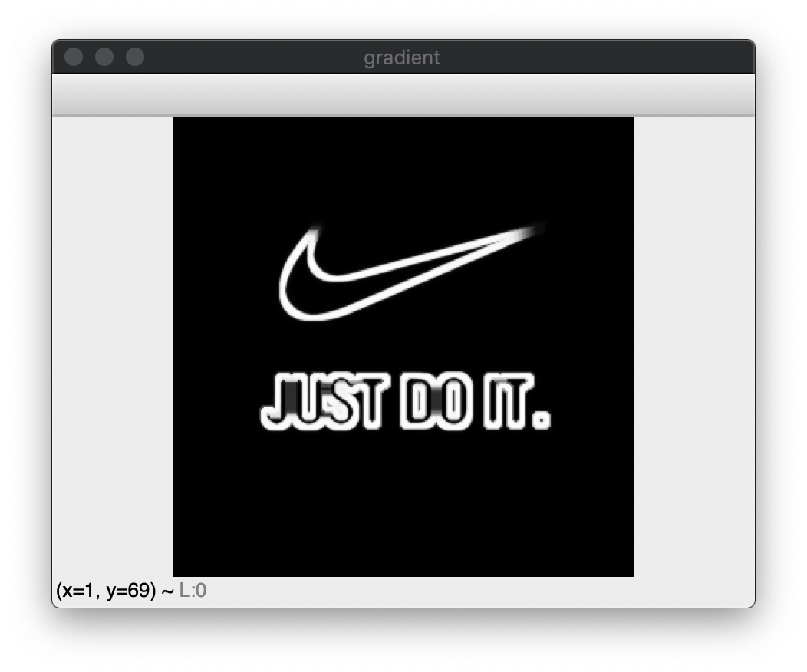Click the 'gradient' window title
The image size is (807, 672).
(x=401, y=58)
